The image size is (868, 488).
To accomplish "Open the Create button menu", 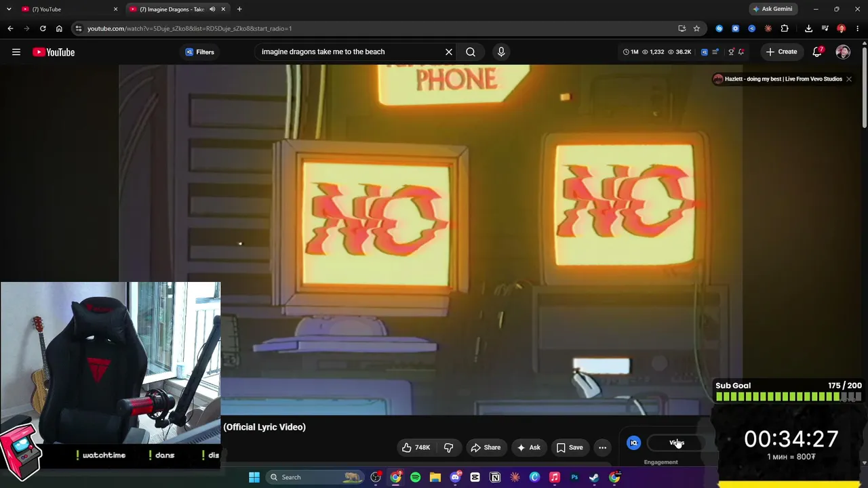I will tap(781, 52).
